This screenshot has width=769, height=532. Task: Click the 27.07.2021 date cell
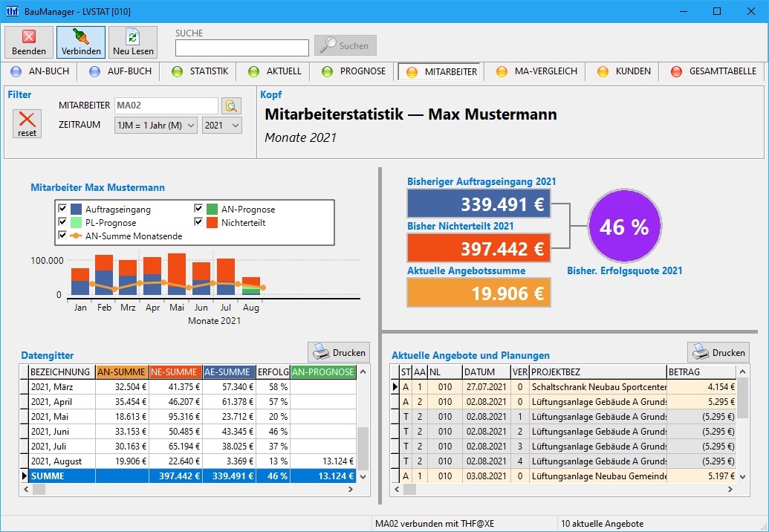(x=486, y=387)
